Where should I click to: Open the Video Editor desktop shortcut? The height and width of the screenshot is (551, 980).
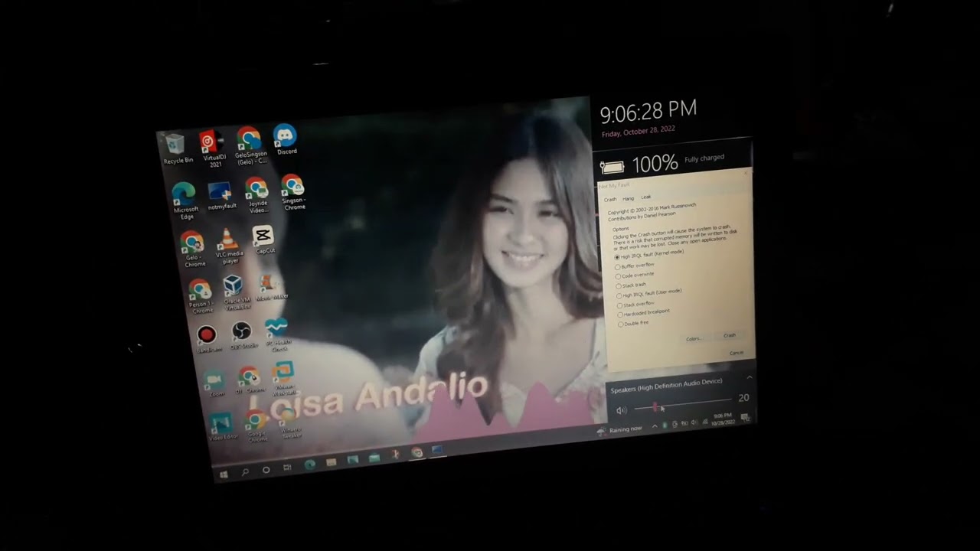222,427
